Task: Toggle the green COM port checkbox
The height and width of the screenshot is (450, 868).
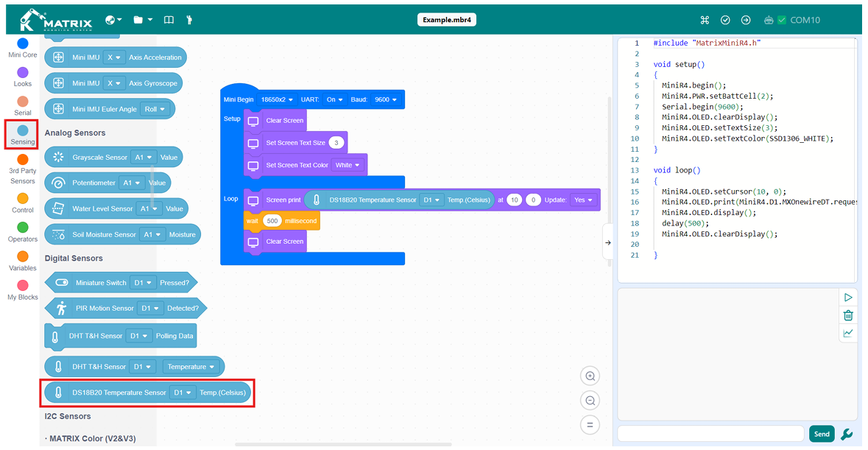Action: coord(782,20)
